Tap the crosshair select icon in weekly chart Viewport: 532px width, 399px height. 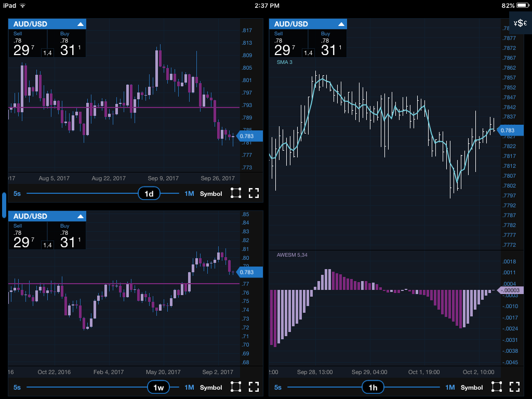pyautogui.click(x=236, y=387)
